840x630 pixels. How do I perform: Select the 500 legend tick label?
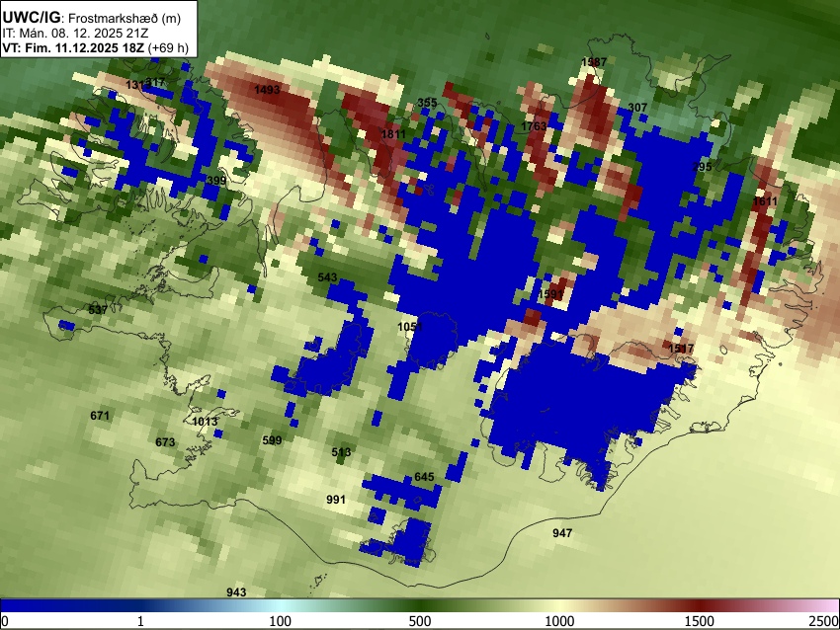point(419,621)
